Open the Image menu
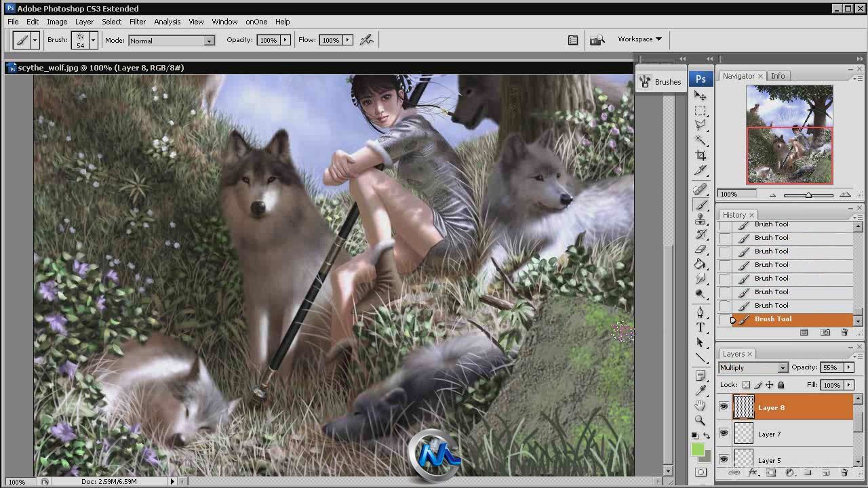The width and height of the screenshot is (868, 488). tap(57, 22)
